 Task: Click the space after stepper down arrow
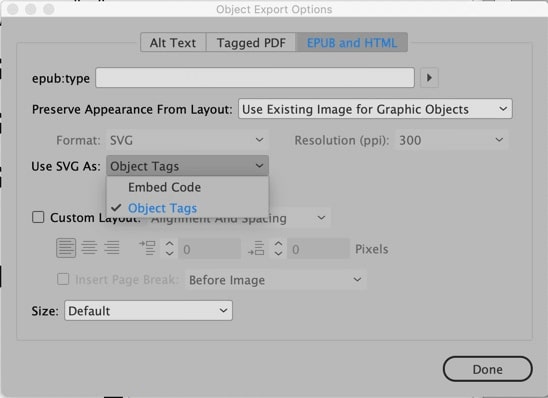[278, 253]
